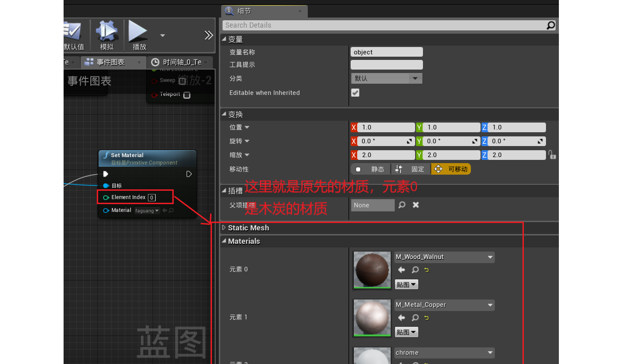Click the Class Defaults (默认值) toolbar icon
The height and width of the screenshot is (364, 622).
(73, 31)
